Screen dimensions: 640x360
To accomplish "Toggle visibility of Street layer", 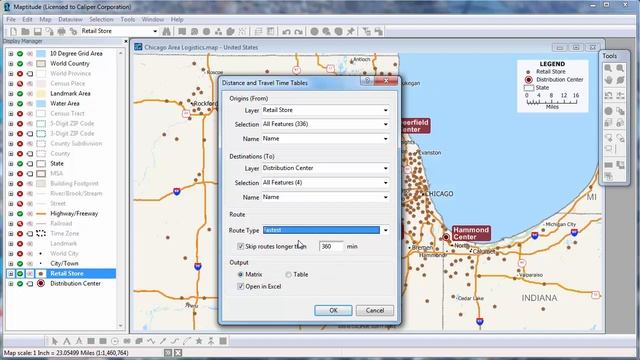I will [x=20, y=203].
